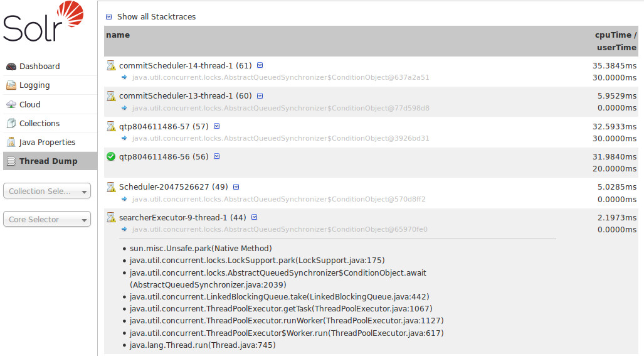Viewport: 644px width, 356px height.
Task: Open the Collection Selector dropdown
Action: click(47, 191)
